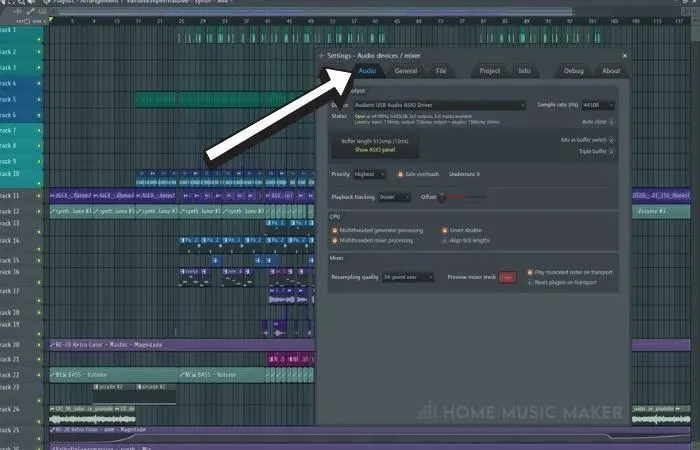700x450 pixels.
Task: Open the Info settings tab
Action: [x=525, y=71]
